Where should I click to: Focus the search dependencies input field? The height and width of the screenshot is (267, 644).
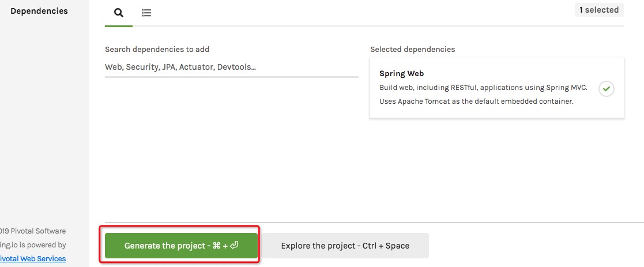pyautogui.click(x=232, y=67)
